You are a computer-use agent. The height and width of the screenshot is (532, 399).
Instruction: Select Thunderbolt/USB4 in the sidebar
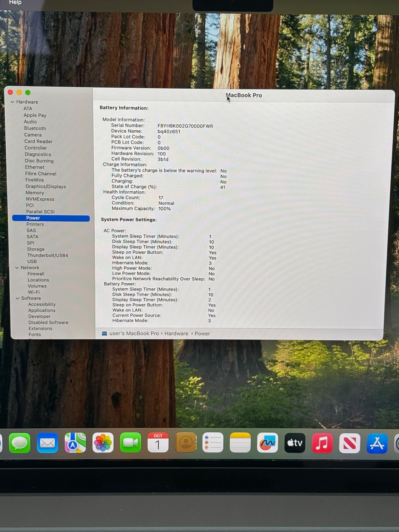point(48,255)
